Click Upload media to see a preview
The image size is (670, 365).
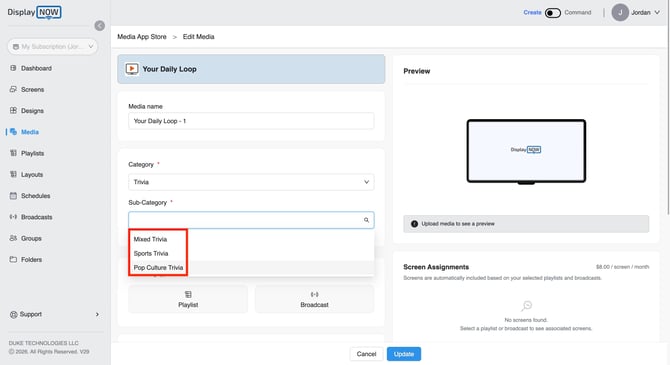pyautogui.click(x=458, y=224)
